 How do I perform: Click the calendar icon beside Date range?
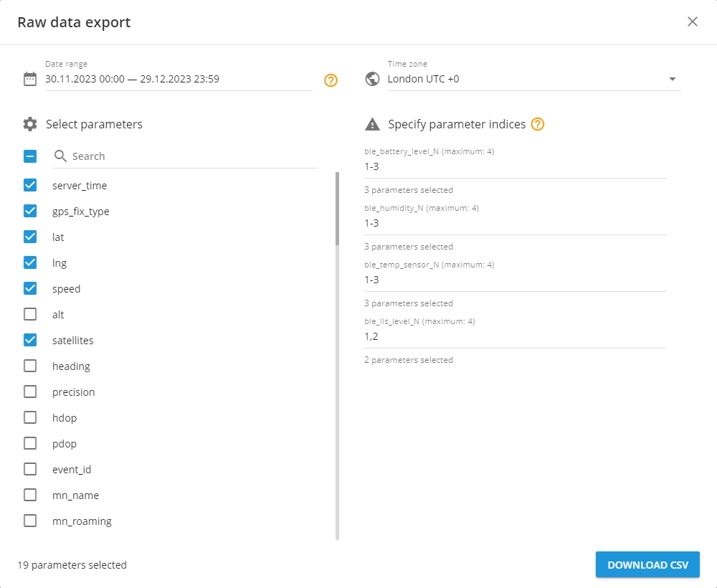coord(29,79)
